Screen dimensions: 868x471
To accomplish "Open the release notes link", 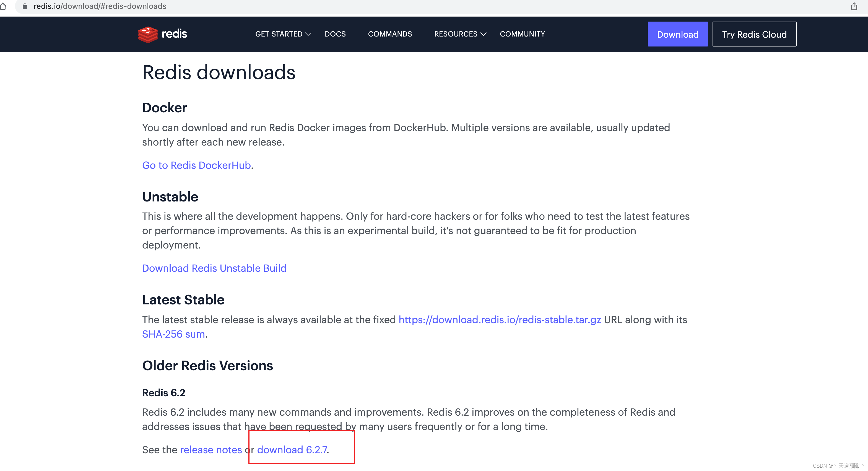I will (211, 449).
